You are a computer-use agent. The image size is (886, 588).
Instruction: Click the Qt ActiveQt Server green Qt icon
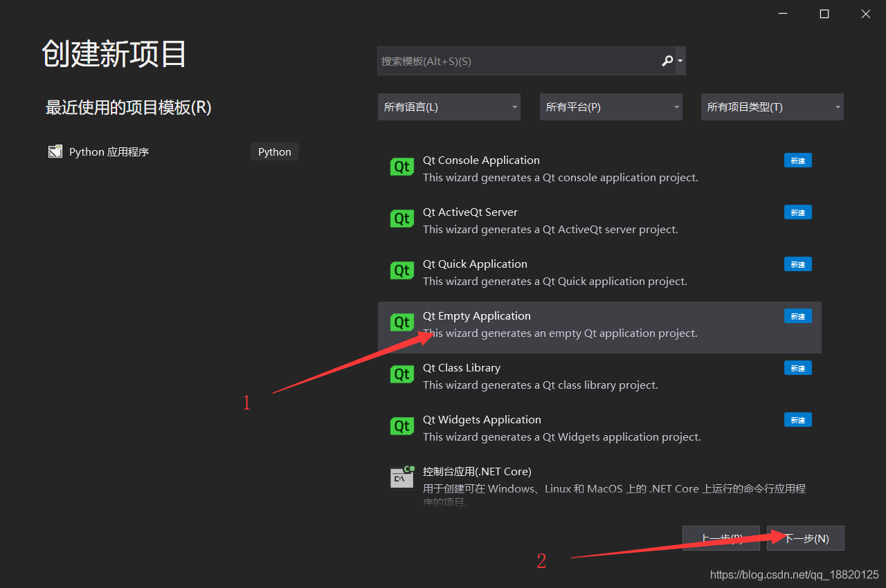[402, 219]
